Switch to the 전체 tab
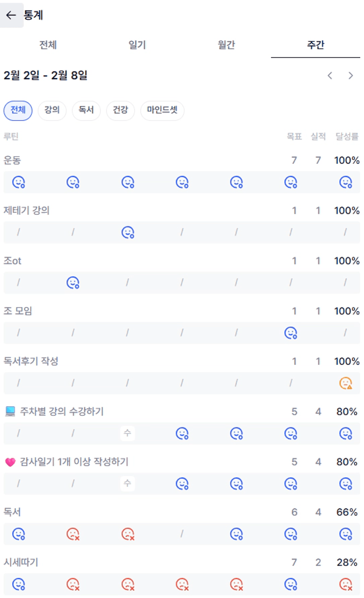This screenshot has width=364, height=598. coord(48,45)
